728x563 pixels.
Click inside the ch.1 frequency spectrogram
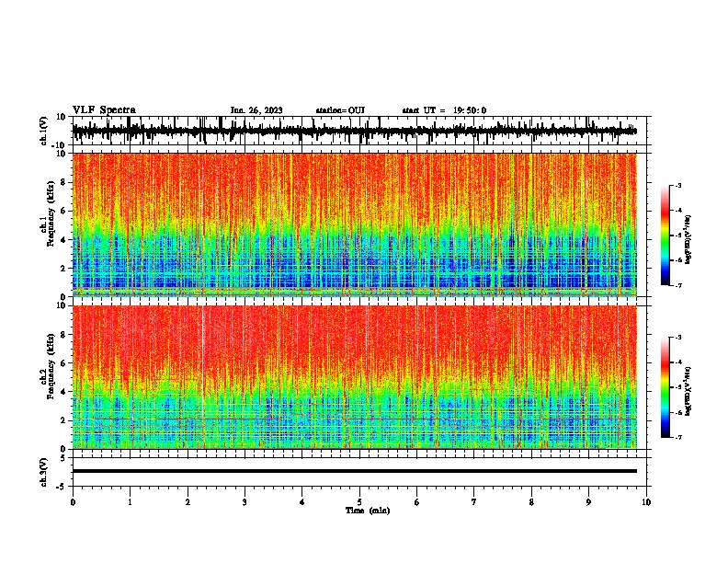tap(355, 224)
